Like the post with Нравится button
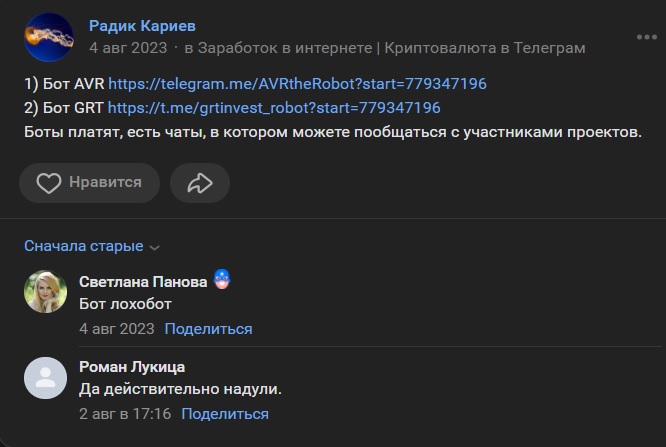Viewport: 666px width, 447px height. tap(89, 183)
